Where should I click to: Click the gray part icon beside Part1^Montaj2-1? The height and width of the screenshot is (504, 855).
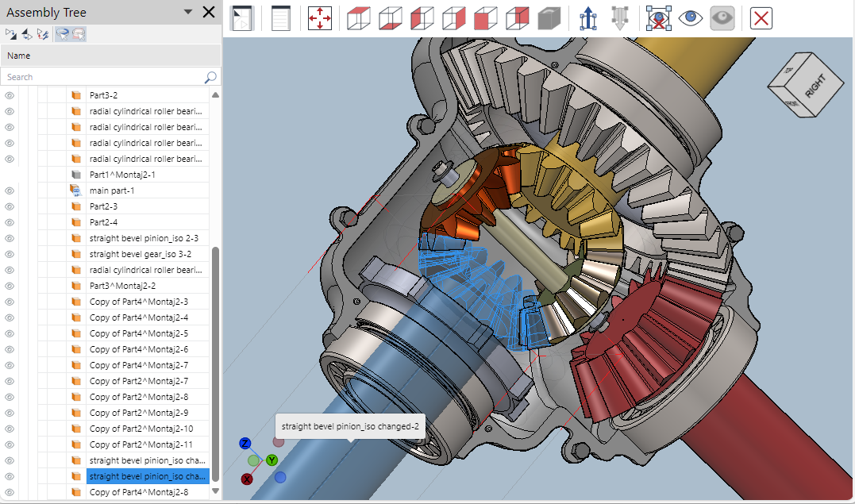point(75,175)
